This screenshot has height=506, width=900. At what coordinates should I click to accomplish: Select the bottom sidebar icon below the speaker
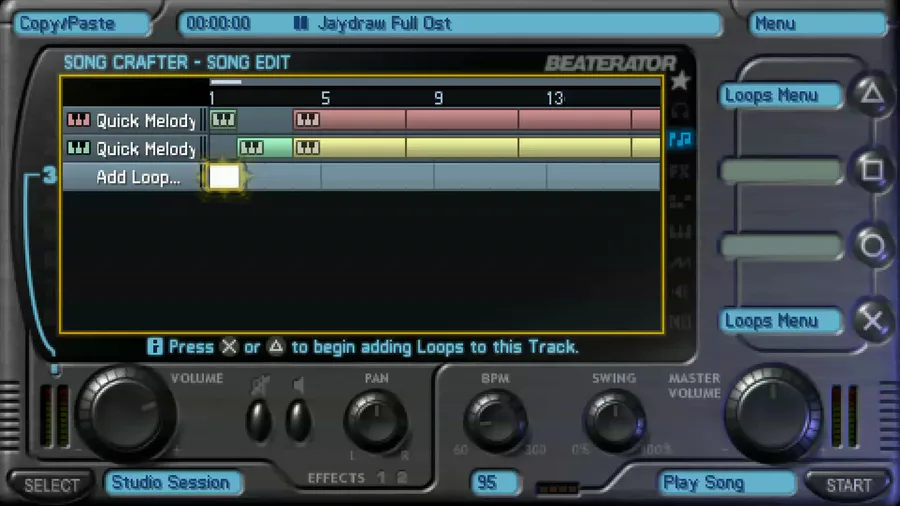click(680, 322)
